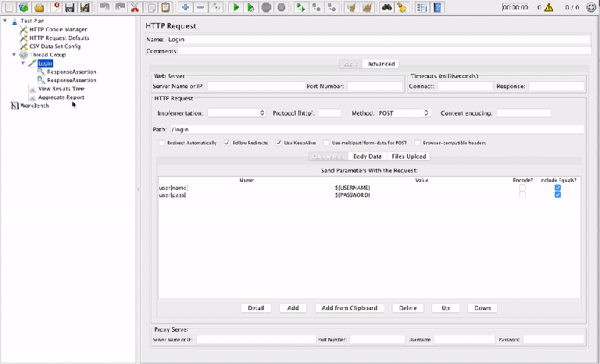The width and height of the screenshot is (600, 364).
Task: Select HTTP Cookie Manager in tree
Action: pyautogui.click(x=58, y=30)
